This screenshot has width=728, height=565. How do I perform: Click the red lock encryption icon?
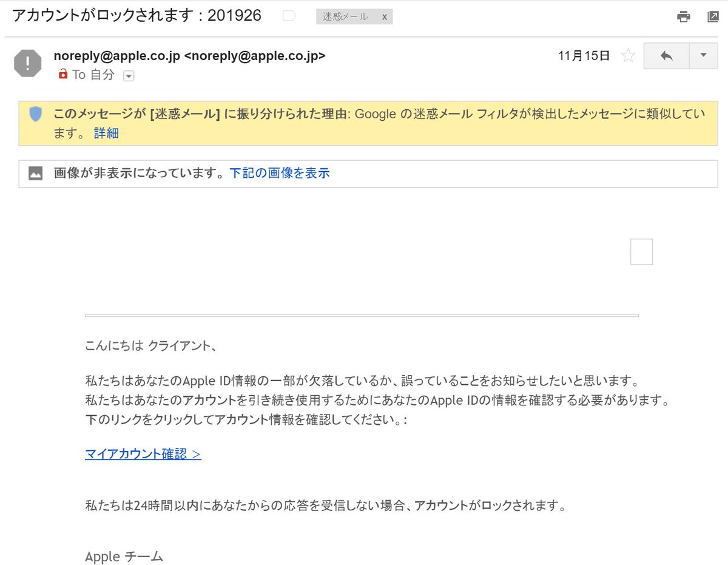pos(62,75)
